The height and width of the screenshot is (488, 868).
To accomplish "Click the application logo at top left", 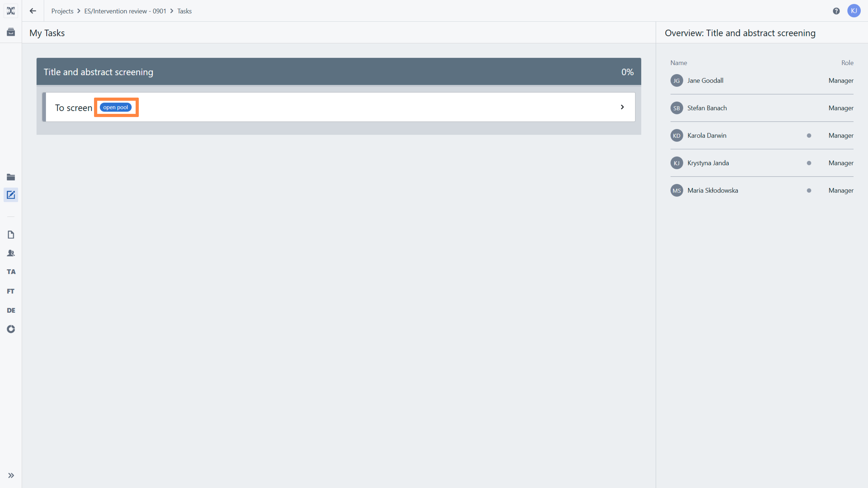I will click(x=10, y=10).
